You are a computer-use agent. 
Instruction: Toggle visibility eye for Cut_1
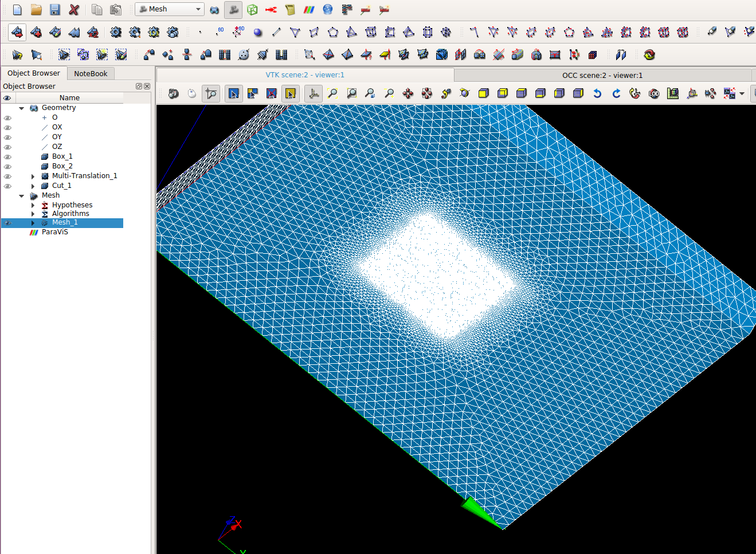(7, 186)
